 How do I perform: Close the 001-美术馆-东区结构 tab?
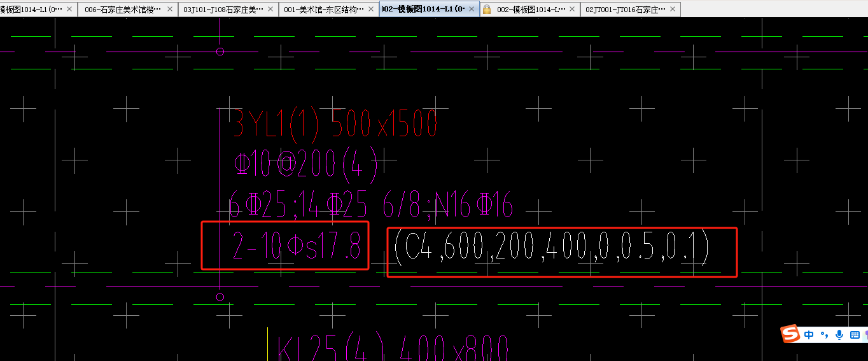(x=370, y=10)
